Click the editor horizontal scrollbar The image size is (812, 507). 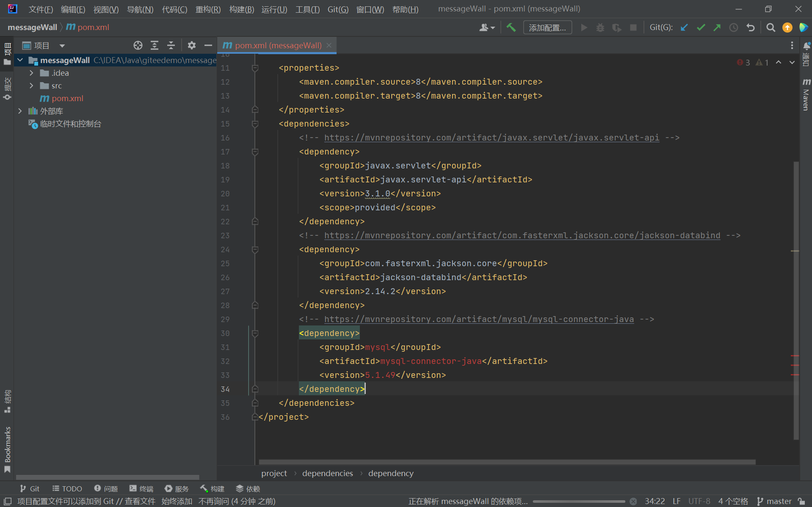(507, 462)
